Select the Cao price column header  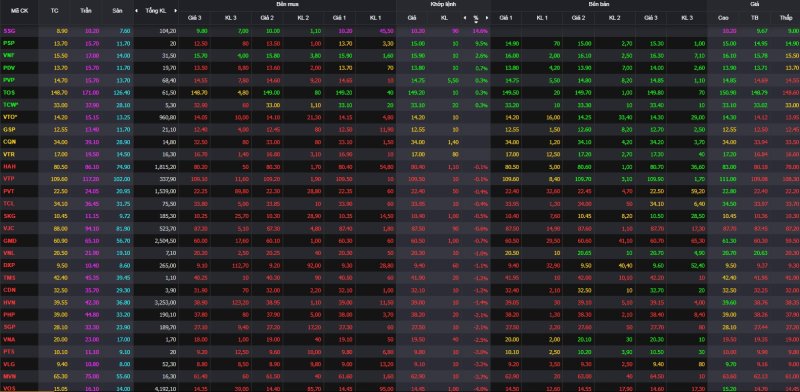[723, 18]
